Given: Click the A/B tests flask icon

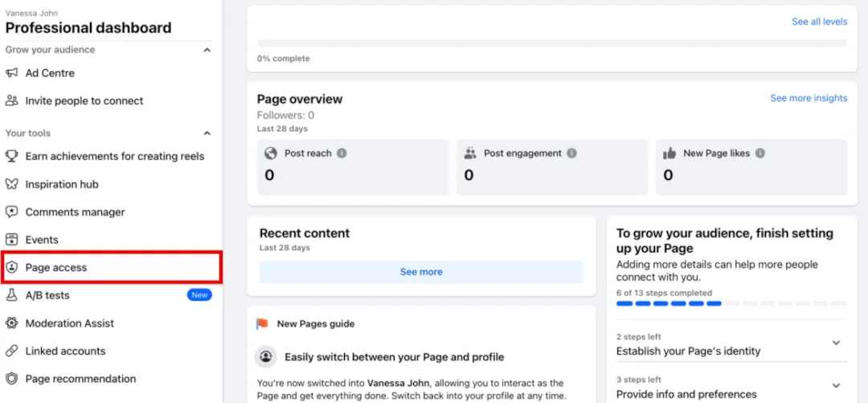Looking at the screenshot, I should [11, 295].
